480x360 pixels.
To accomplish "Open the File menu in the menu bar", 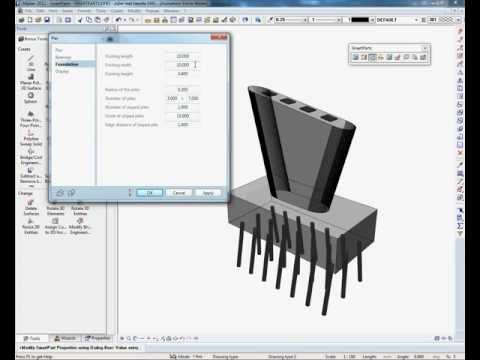I will pyautogui.click(x=28, y=11).
